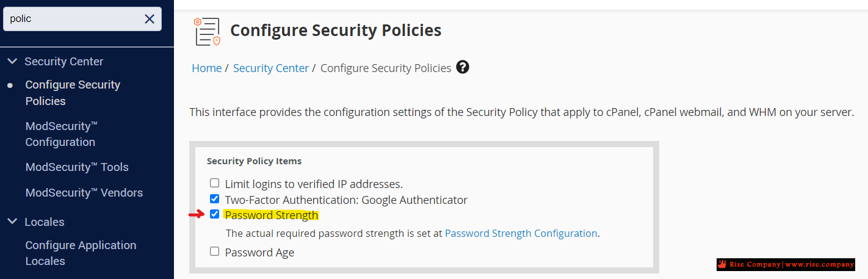Image resolution: width=868 pixels, height=279 pixels.
Task: Clear the search box with the X icon
Action: (x=150, y=19)
